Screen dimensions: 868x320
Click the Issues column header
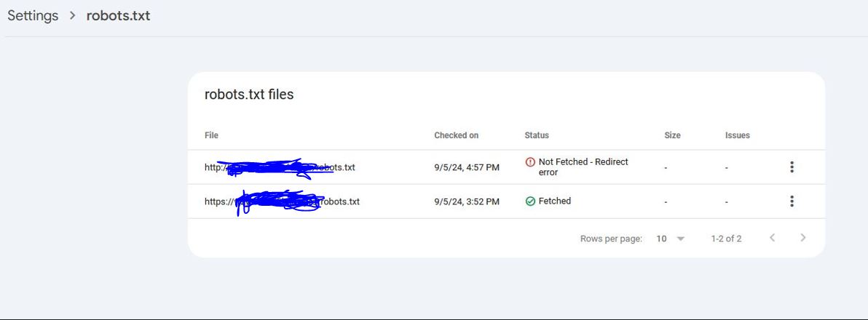click(738, 135)
